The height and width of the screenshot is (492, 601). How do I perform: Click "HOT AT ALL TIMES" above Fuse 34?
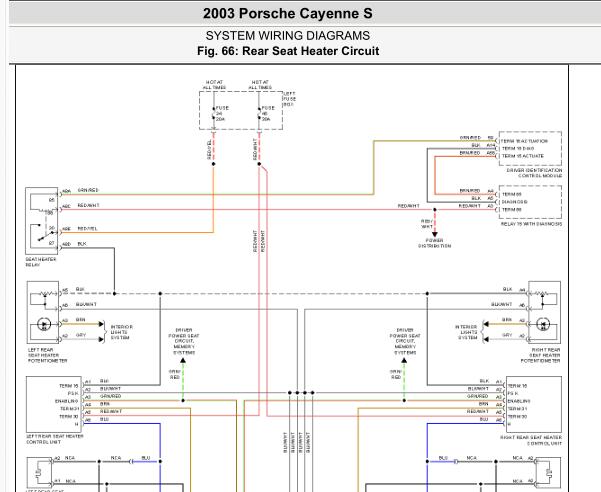coord(214,85)
